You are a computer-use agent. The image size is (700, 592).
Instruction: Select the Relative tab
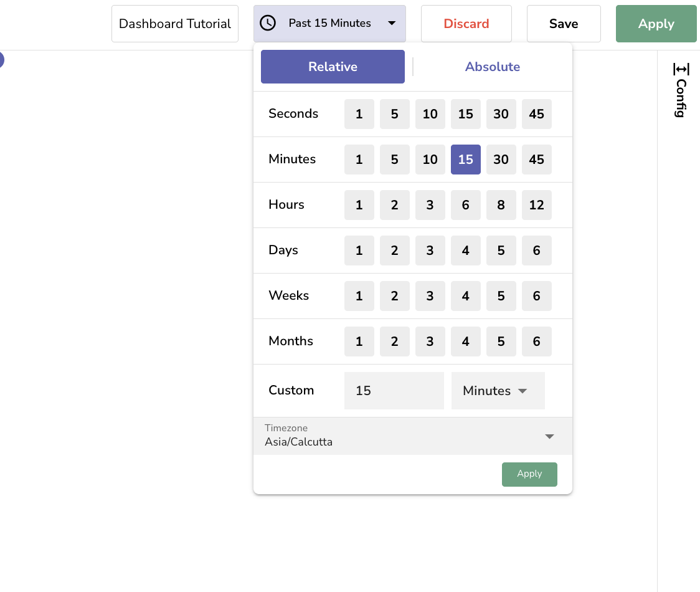point(333,67)
